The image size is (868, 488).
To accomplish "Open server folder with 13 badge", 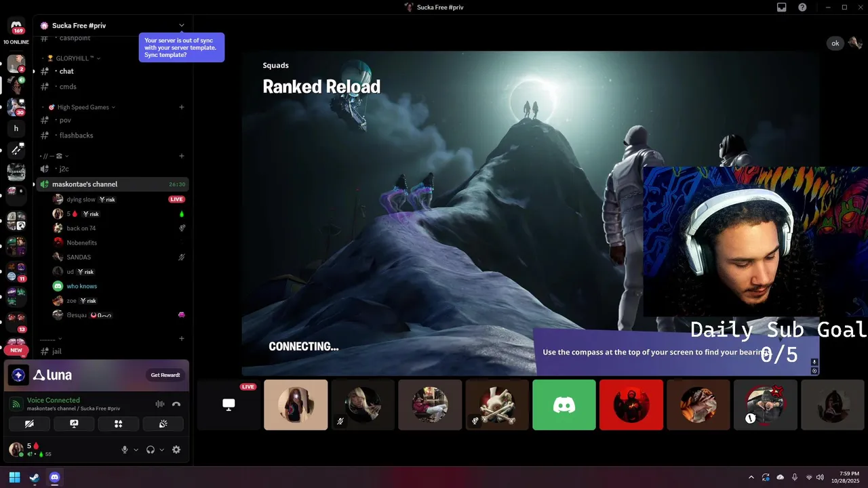I will point(16,322).
